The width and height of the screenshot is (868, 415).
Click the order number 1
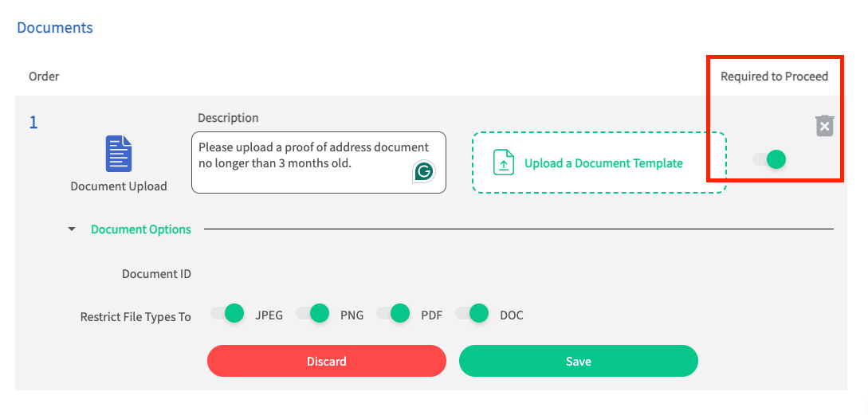(x=33, y=123)
